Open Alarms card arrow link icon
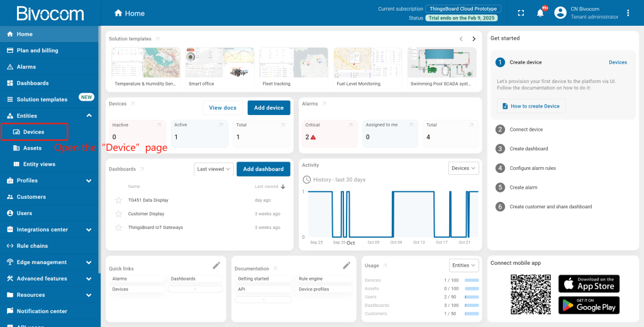 pyautogui.click(x=324, y=104)
